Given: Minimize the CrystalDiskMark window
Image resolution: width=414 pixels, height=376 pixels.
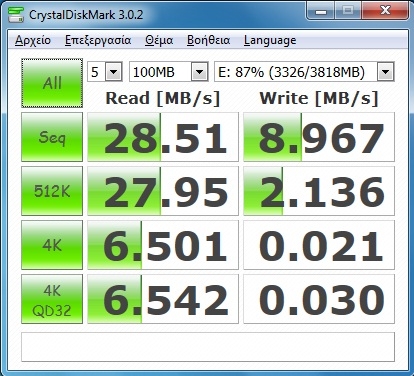Looking at the screenshot, I should tap(321, 11).
